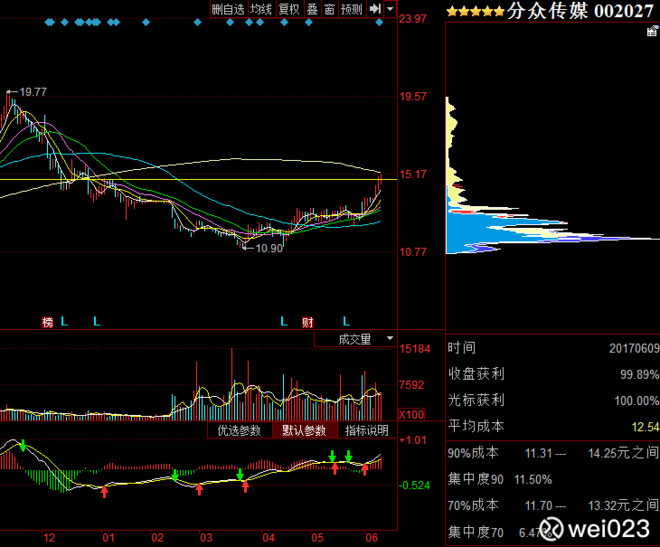
Task: Click the five-star rating icons
Action: 475,11
